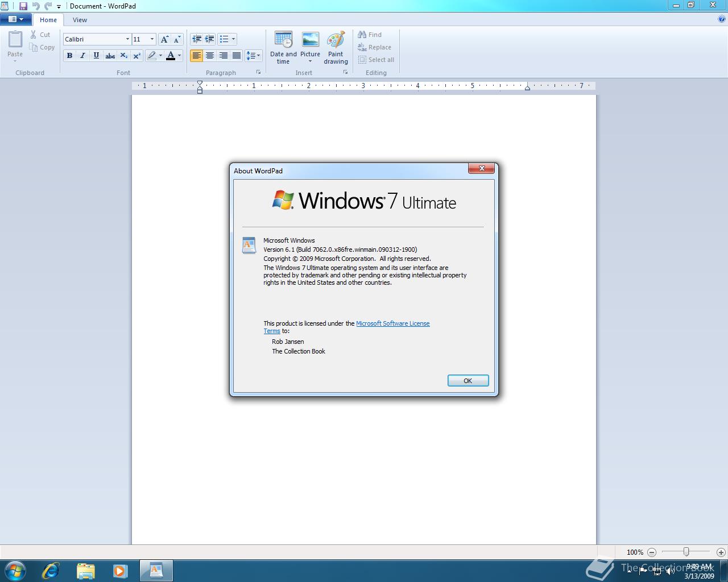Launch Internet Explorer from taskbar
Viewport: 728px width, 582px height.
pos(51,571)
